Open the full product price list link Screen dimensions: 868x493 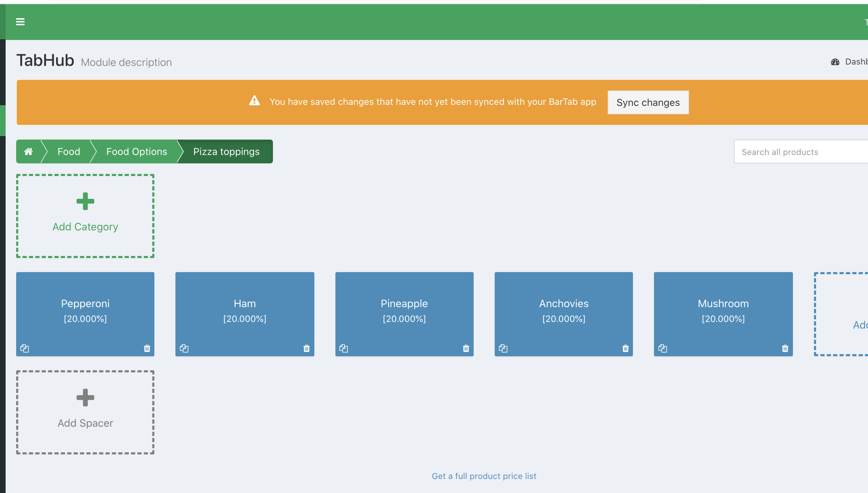(484, 476)
